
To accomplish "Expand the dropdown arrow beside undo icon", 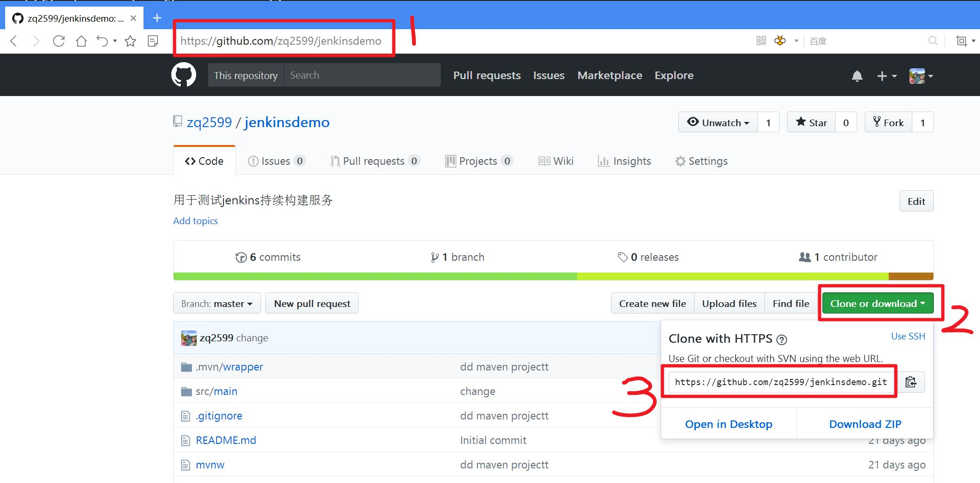I will point(115,41).
